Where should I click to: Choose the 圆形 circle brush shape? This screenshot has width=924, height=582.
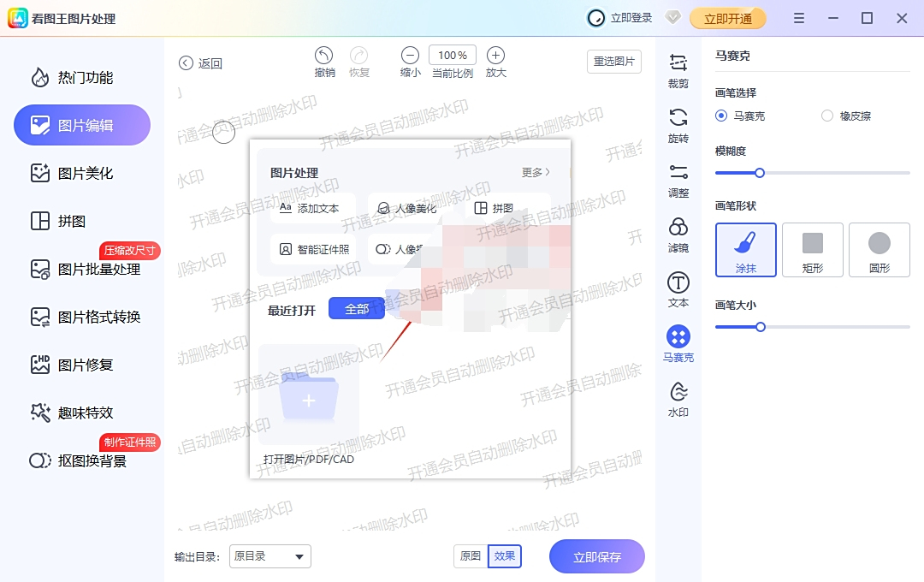[x=879, y=250]
